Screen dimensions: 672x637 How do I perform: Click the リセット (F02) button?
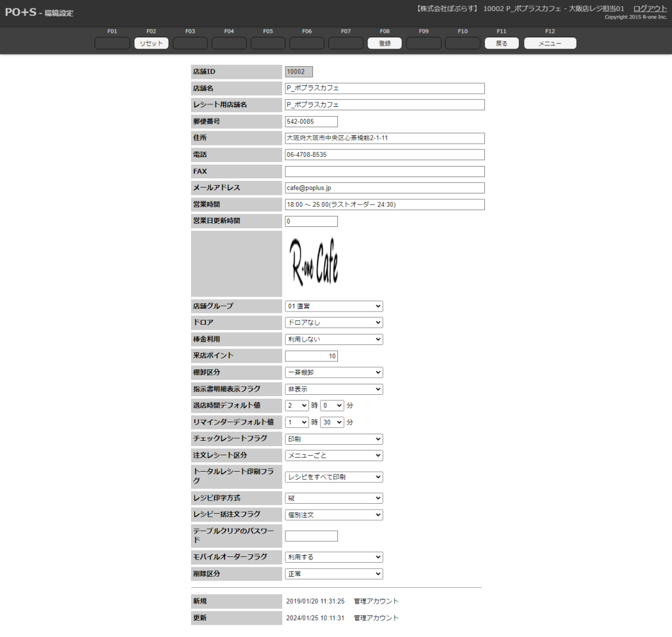(151, 43)
